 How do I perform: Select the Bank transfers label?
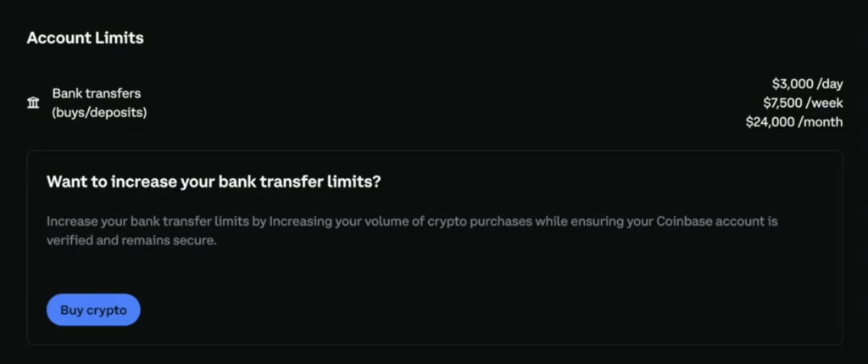pyautogui.click(x=97, y=93)
